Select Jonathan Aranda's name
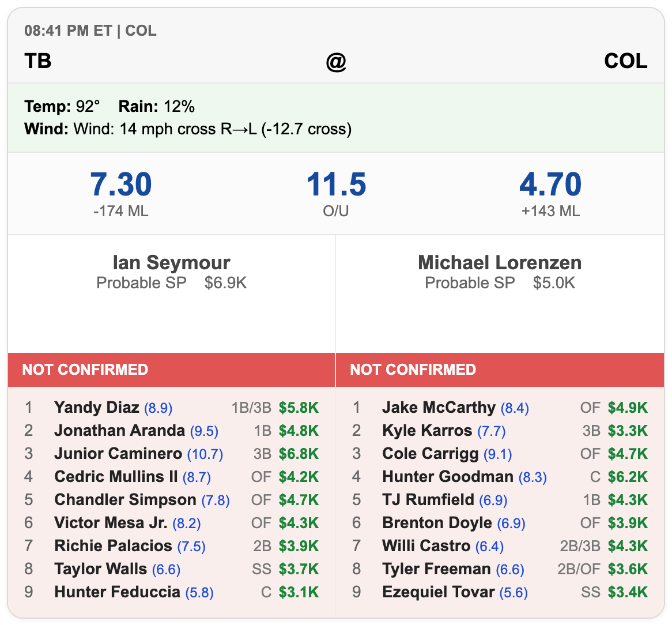Image resolution: width=672 pixels, height=625 pixels. [119, 430]
